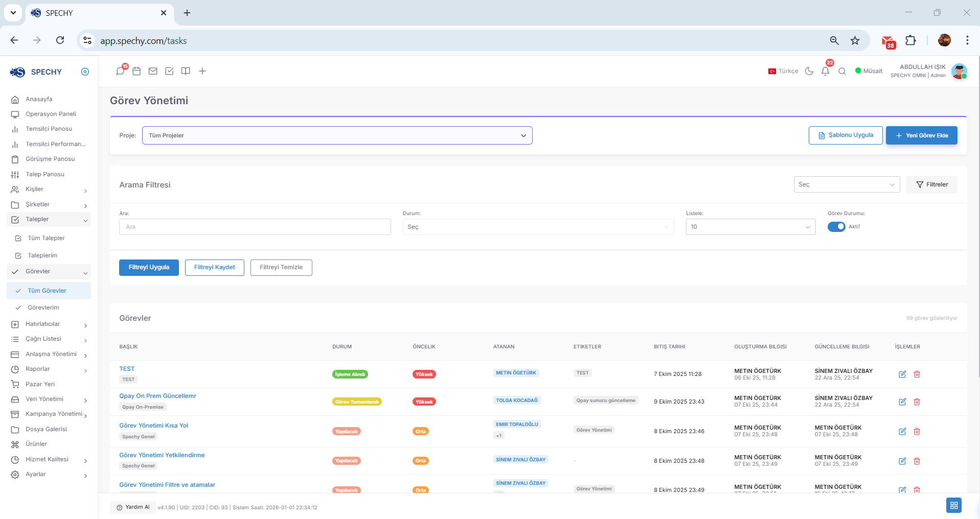The height and width of the screenshot is (519, 980).
Task: Toggle dark mode moon icon
Action: 809,71
